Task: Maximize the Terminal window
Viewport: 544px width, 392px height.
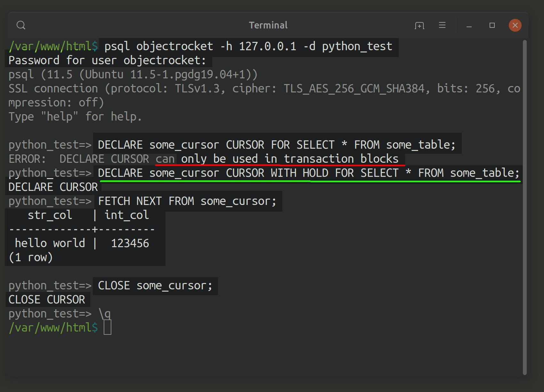Action: coord(492,25)
